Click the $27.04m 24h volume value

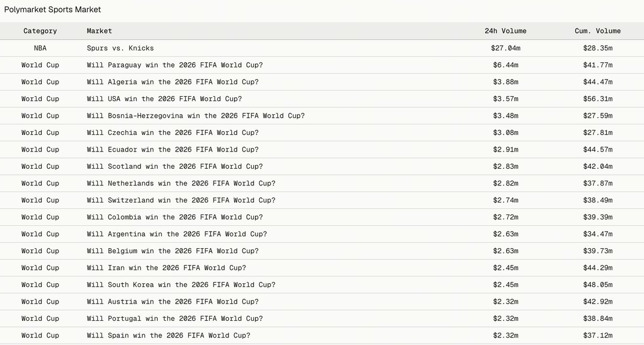pos(506,48)
